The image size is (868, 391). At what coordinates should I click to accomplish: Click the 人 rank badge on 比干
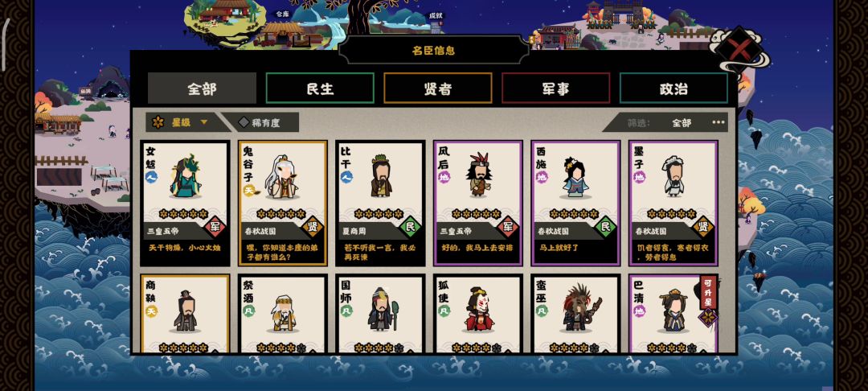[x=346, y=177]
